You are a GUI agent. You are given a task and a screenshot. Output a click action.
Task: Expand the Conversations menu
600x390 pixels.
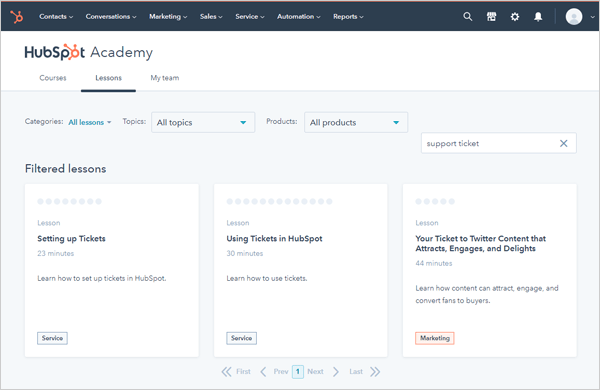111,16
